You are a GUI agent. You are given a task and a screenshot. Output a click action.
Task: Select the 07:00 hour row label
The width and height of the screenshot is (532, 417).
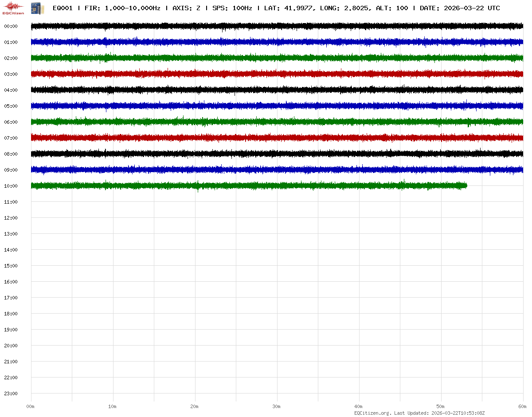point(11,138)
